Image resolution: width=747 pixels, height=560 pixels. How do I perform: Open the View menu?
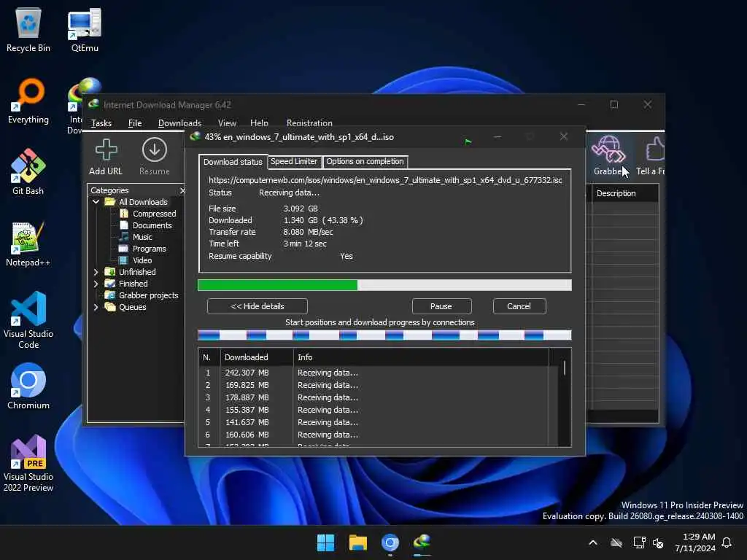tap(227, 122)
